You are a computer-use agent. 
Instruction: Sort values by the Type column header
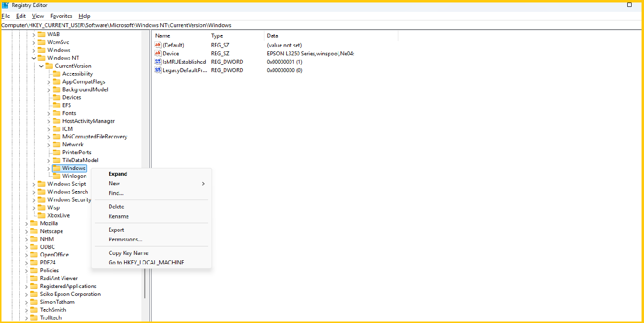pyautogui.click(x=217, y=36)
